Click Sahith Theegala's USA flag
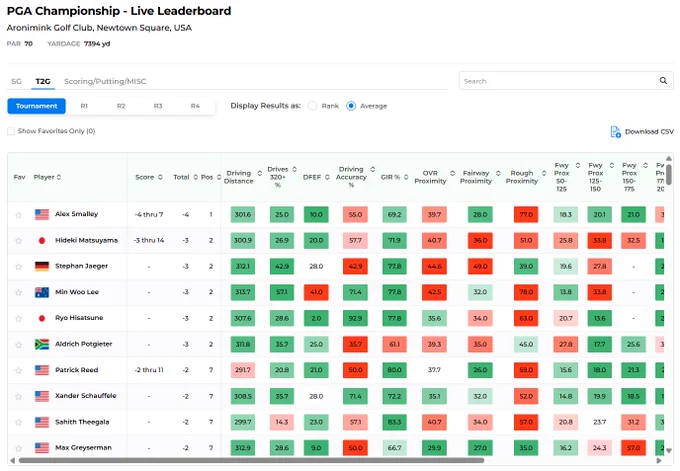This screenshot has height=471, width=680. coord(42,422)
